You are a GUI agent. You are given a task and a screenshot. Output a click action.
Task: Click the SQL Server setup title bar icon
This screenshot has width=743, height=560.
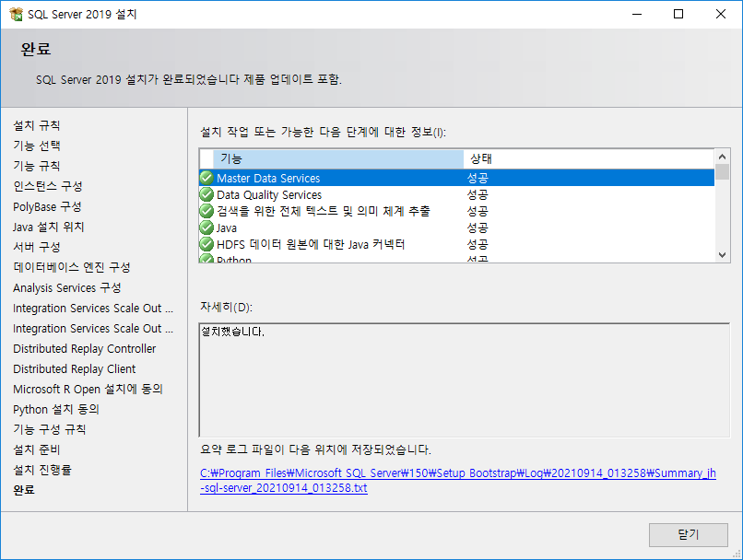(16, 14)
